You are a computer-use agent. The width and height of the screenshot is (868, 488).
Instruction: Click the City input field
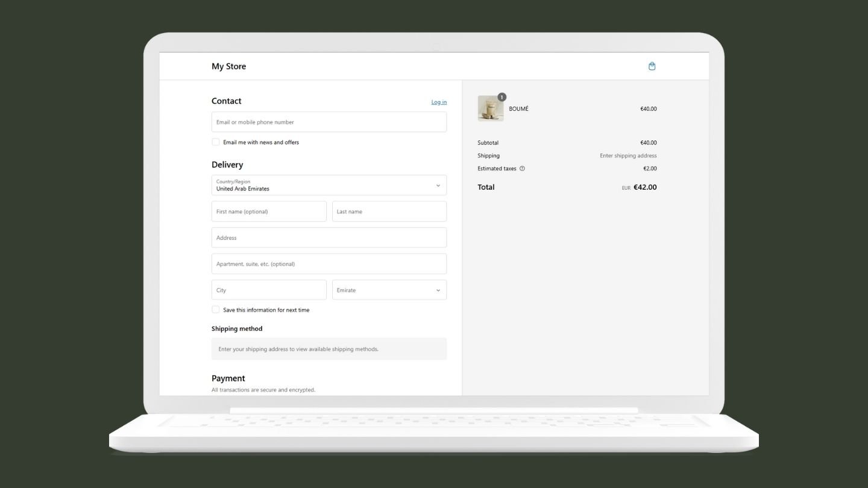tap(269, 290)
